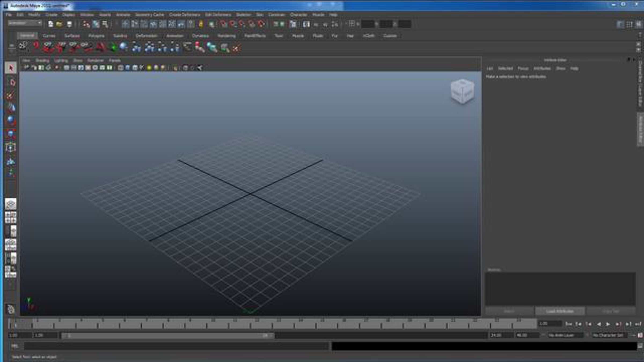This screenshot has width=644, height=362.
Task: Select the arrow Select Tool in toolbox
Action: (x=11, y=68)
